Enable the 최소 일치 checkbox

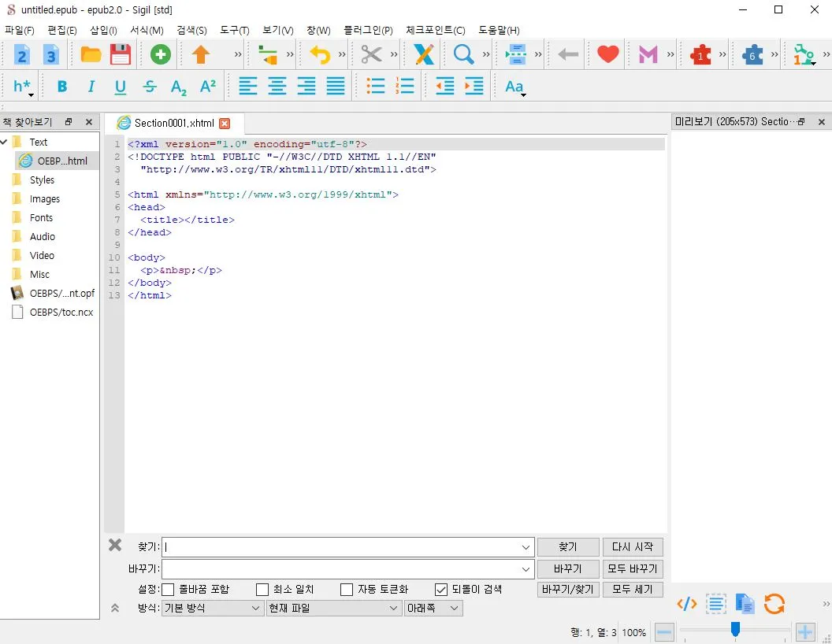click(x=262, y=589)
